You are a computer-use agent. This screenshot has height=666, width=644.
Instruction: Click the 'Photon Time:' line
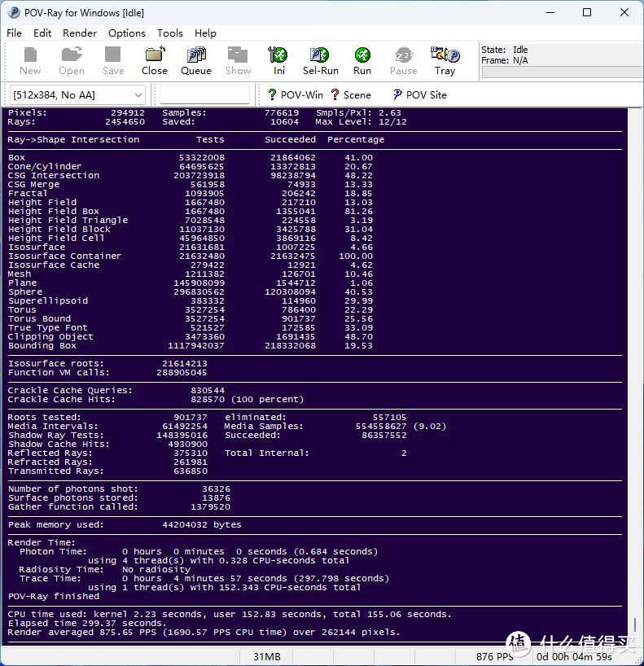click(199, 551)
